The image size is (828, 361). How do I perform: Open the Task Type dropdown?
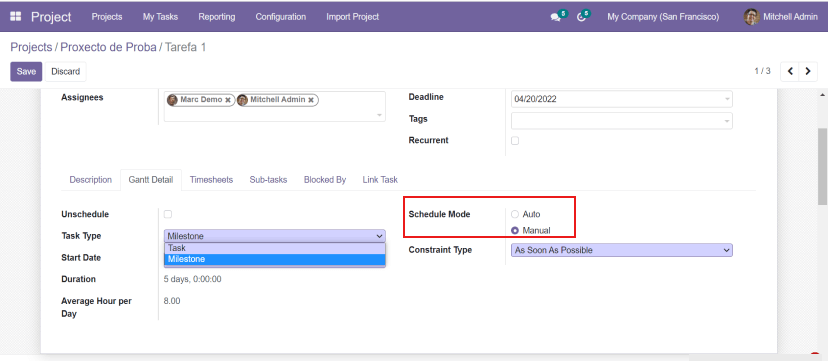point(275,236)
